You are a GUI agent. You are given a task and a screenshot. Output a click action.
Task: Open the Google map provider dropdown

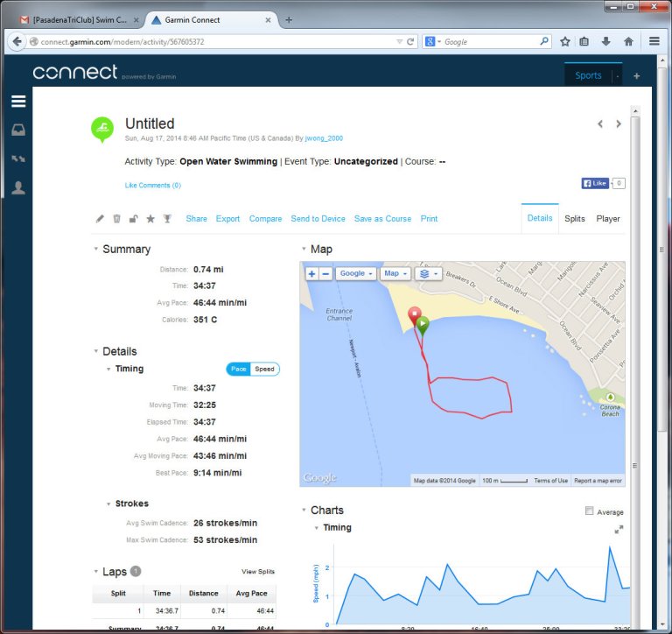pos(356,274)
